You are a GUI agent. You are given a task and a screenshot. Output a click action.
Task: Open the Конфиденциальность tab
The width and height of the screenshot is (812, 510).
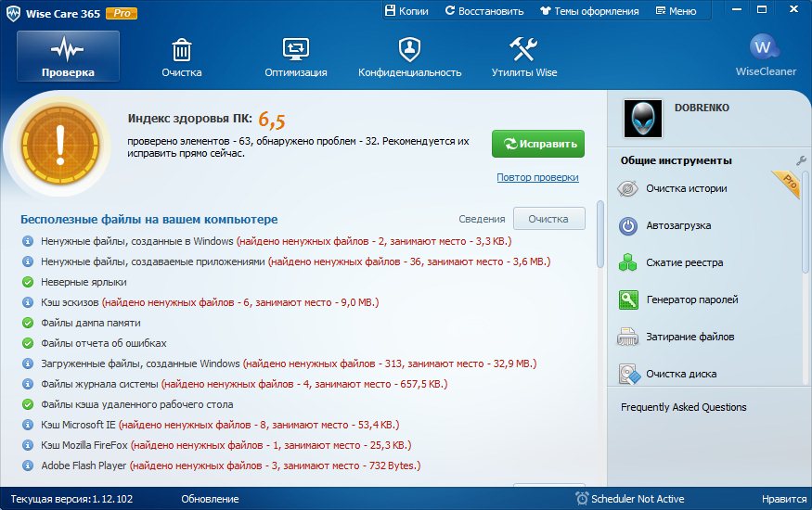coord(409,56)
